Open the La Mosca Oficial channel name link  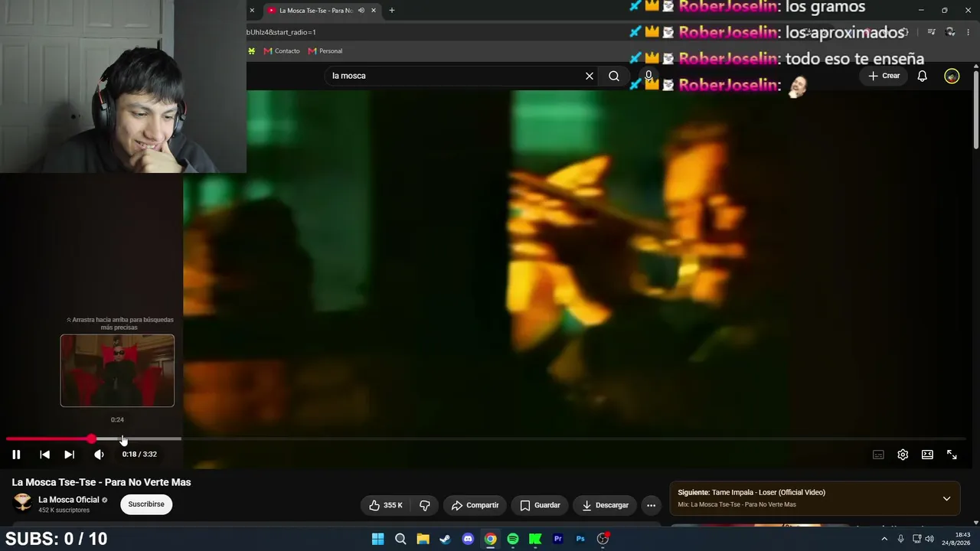click(69, 500)
